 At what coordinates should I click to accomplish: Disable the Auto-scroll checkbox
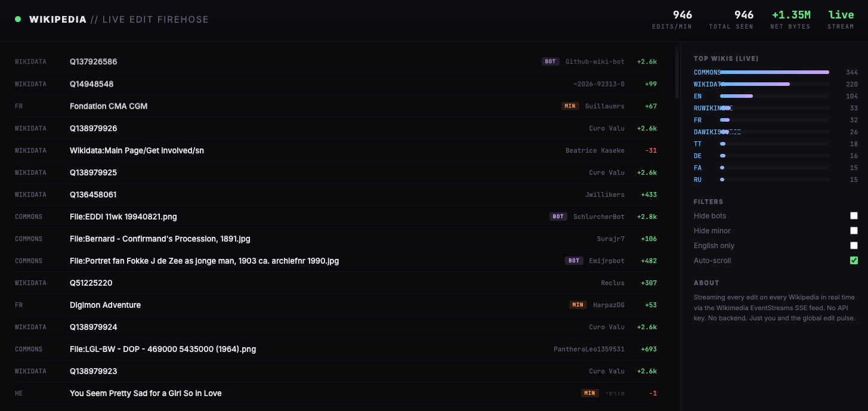pos(854,261)
